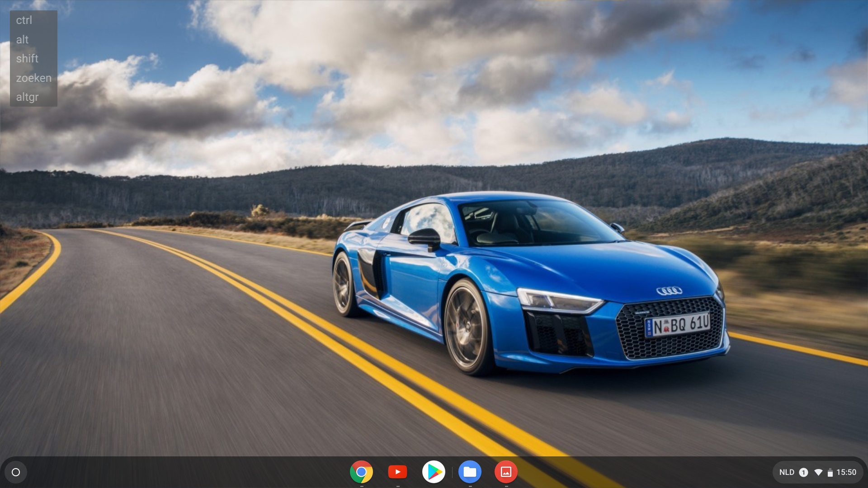The height and width of the screenshot is (488, 868).
Task: Click the circular launcher button
Action: click(x=16, y=472)
